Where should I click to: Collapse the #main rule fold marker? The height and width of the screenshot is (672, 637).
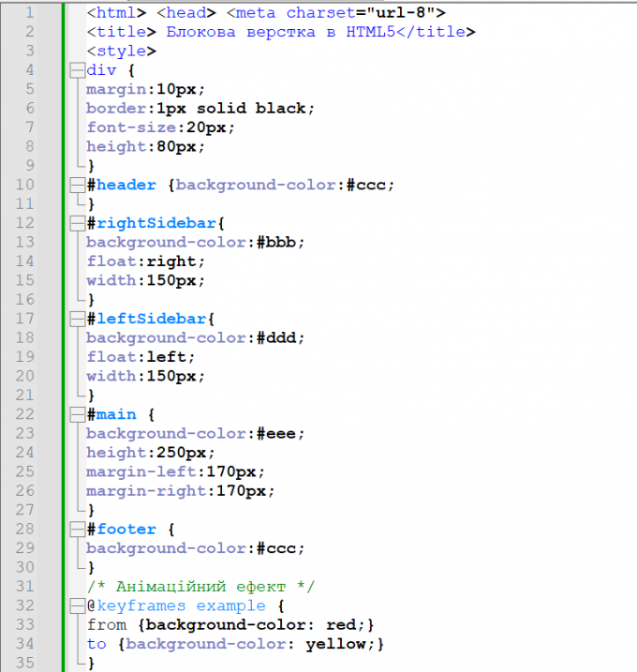[78, 414]
